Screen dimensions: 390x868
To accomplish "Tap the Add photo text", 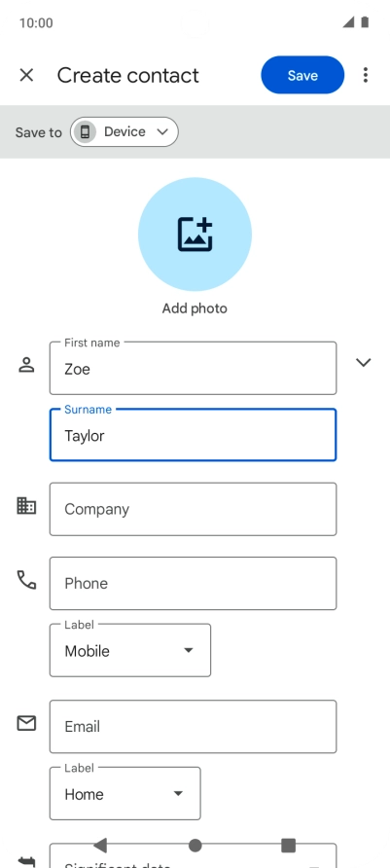I will tap(195, 308).
